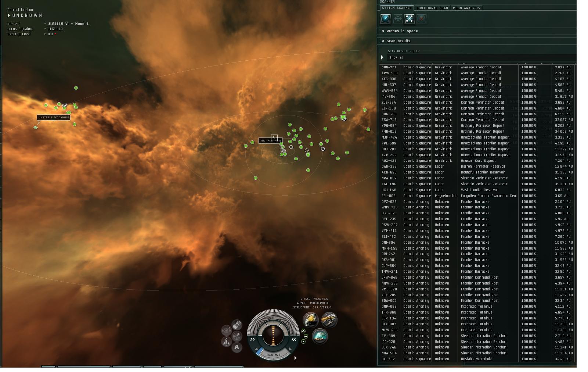Open the Moon Analysis tab
Viewport: 588px width, 372px height.
click(x=466, y=8)
